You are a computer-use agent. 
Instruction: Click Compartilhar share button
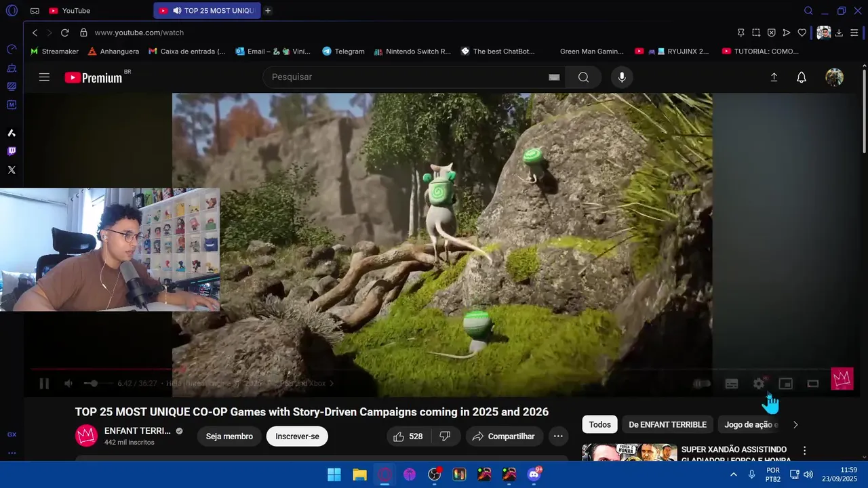point(504,436)
